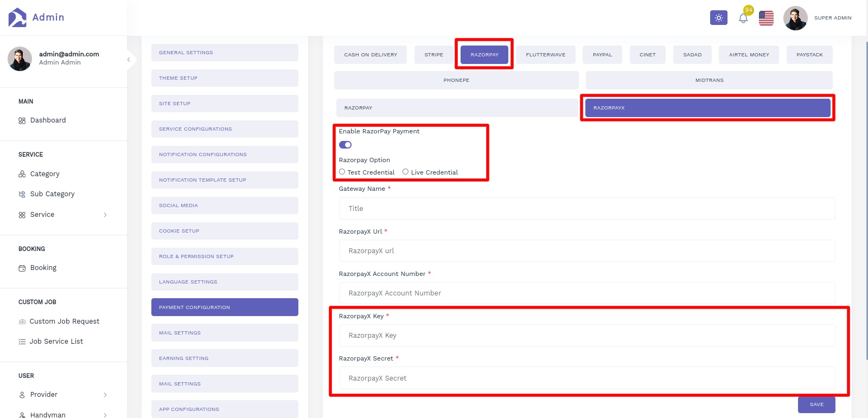Open the notifications bell
The image size is (868, 418).
click(743, 18)
